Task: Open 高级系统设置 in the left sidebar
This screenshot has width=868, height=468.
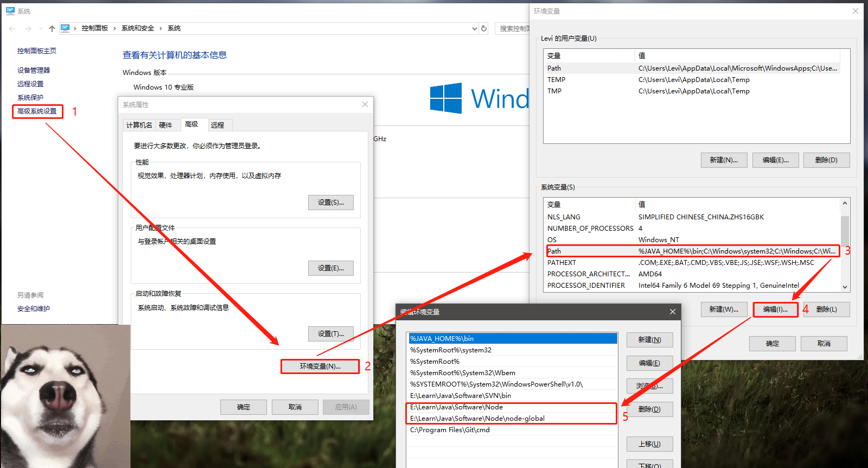Action: click(37, 111)
